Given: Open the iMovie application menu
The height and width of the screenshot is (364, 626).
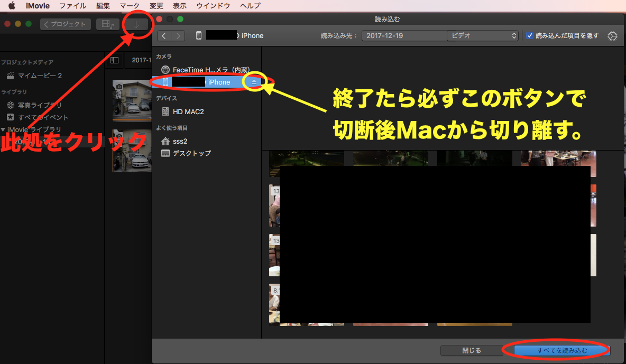Looking at the screenshot, I should click(38, 6).
